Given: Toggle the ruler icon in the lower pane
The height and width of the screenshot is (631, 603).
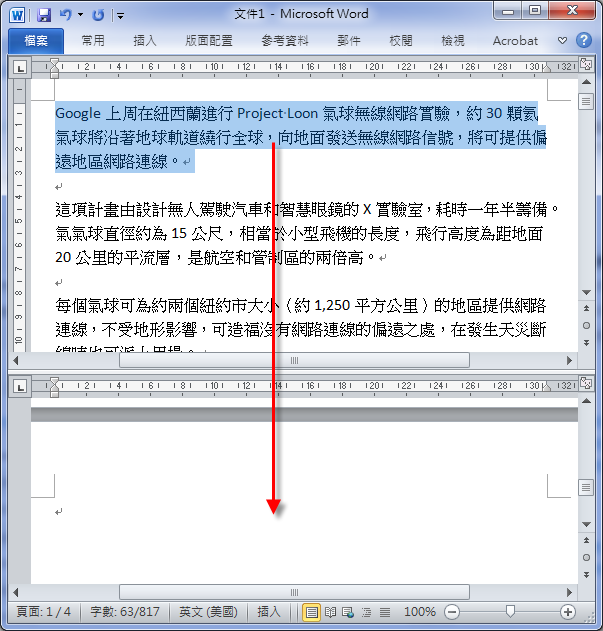Looking at the screenshot, I should point(586,383).
